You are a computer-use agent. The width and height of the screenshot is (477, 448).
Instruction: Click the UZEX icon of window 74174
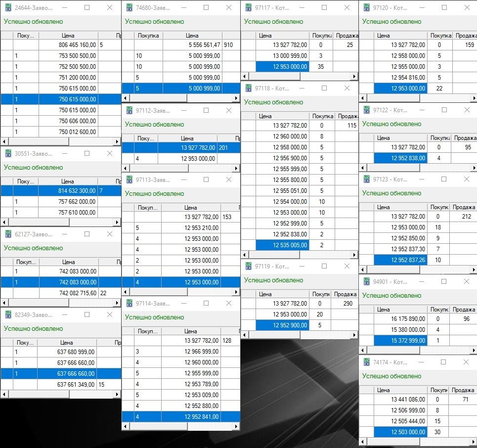point(366,362)
